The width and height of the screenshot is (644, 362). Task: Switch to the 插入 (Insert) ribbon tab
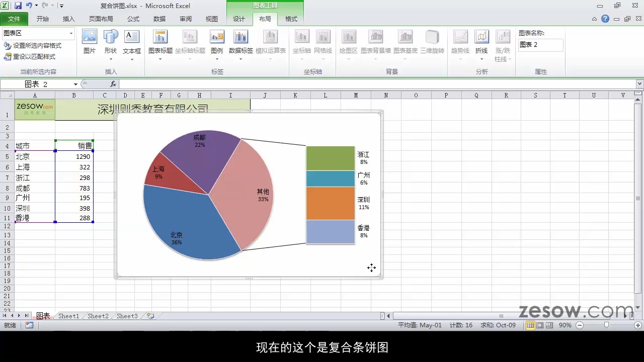pyautogui.click(x=68, y=19)
